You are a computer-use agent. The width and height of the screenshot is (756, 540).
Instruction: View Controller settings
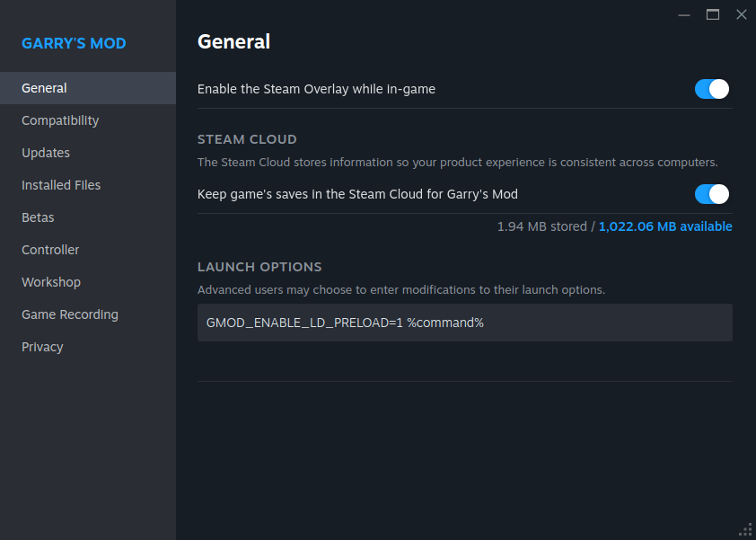pyautogui.click(x=49, y=249)
